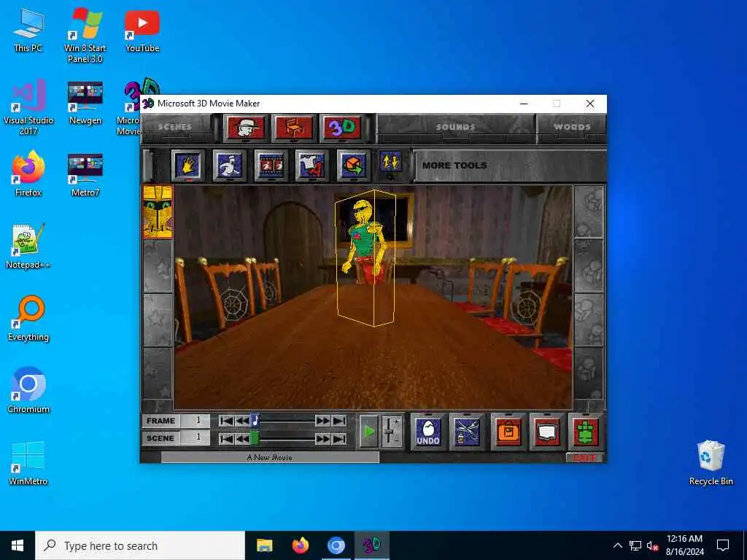Viewport: 747px width, 560px height.
Task: Open the Newgen desktop shortcut
Action: tap(85, 103)
